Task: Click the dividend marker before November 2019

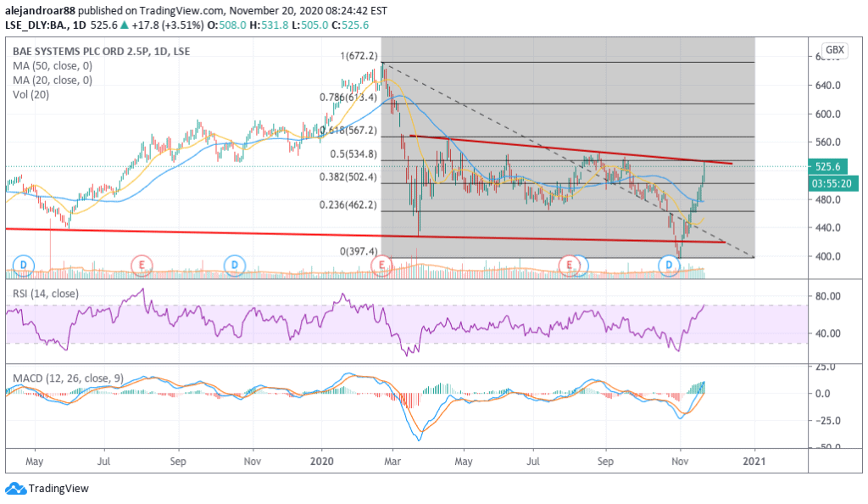Action: [235, 266]
